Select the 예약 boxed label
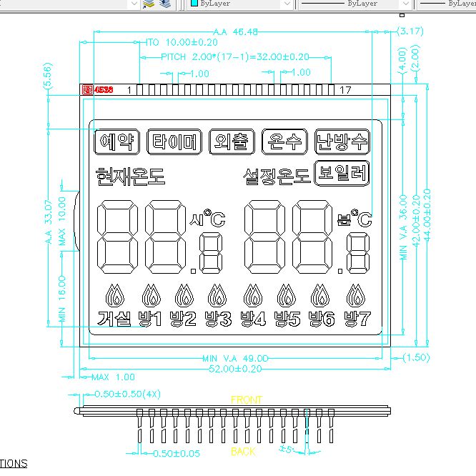 [116, 142]
